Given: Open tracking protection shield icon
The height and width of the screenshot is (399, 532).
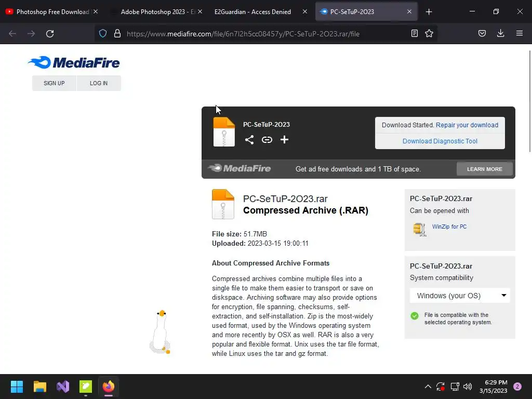Looking at the screenshot, I should click(x=103, y=33).
